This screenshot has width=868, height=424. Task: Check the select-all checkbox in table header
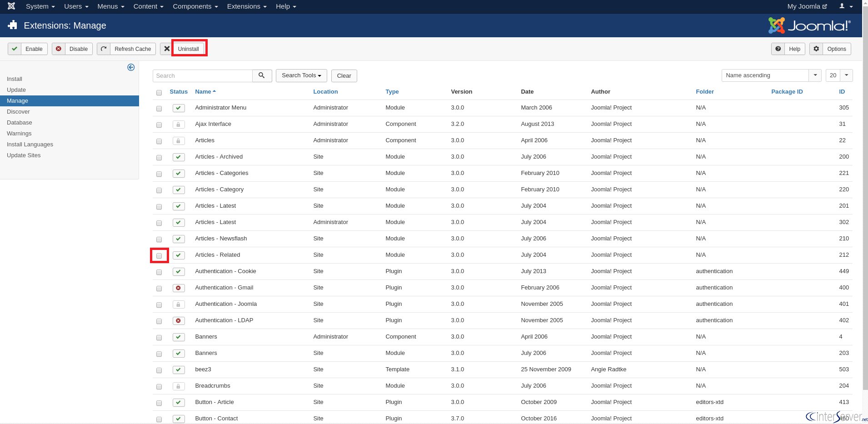[159, 93]
